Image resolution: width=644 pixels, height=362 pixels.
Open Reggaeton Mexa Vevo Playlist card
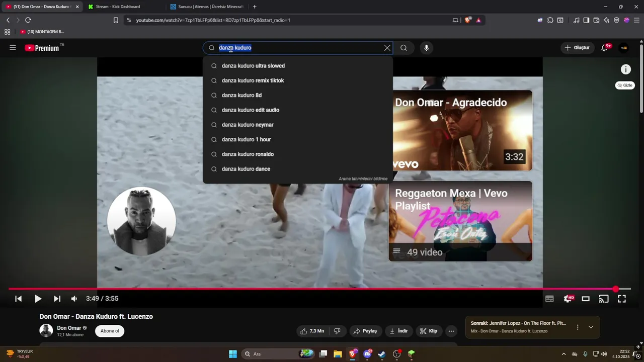(460, 221)
